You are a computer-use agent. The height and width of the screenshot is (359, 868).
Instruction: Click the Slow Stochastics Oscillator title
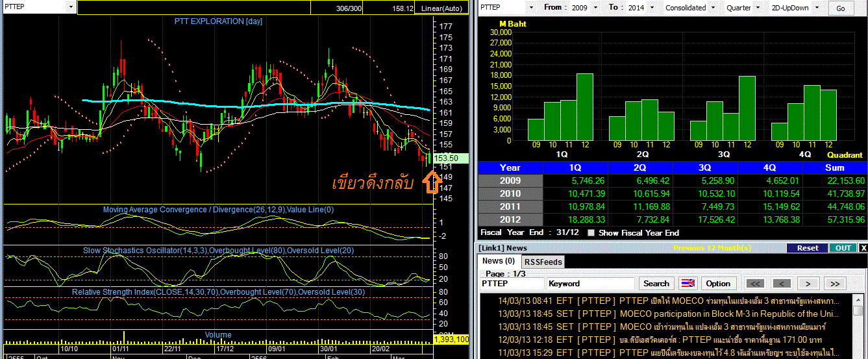coord(218,250)
